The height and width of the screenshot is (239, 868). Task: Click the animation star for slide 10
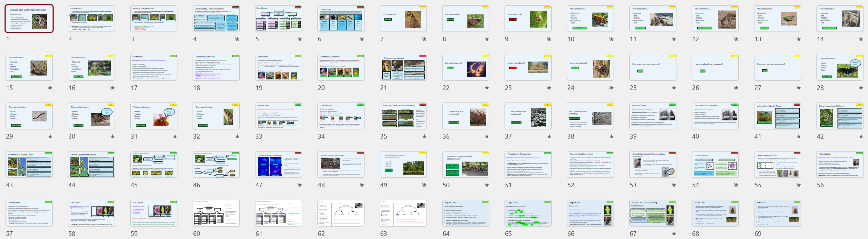tap(611, 39)
